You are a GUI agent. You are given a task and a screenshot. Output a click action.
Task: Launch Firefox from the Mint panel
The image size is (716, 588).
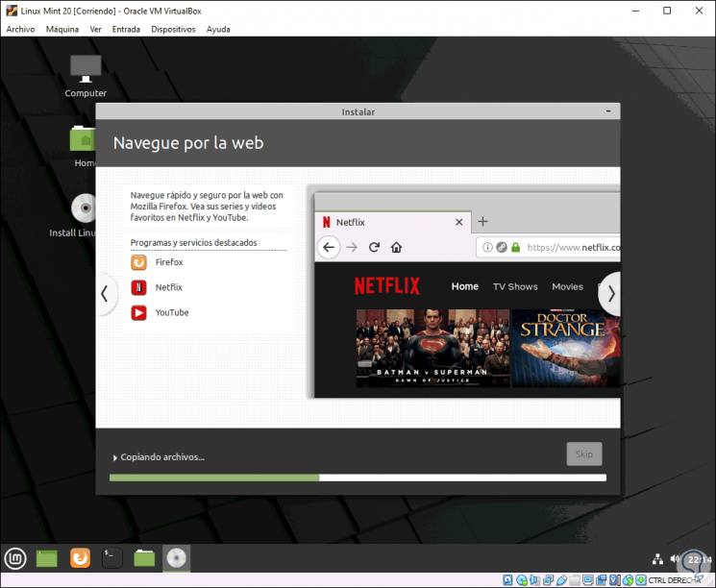point(80,558)
